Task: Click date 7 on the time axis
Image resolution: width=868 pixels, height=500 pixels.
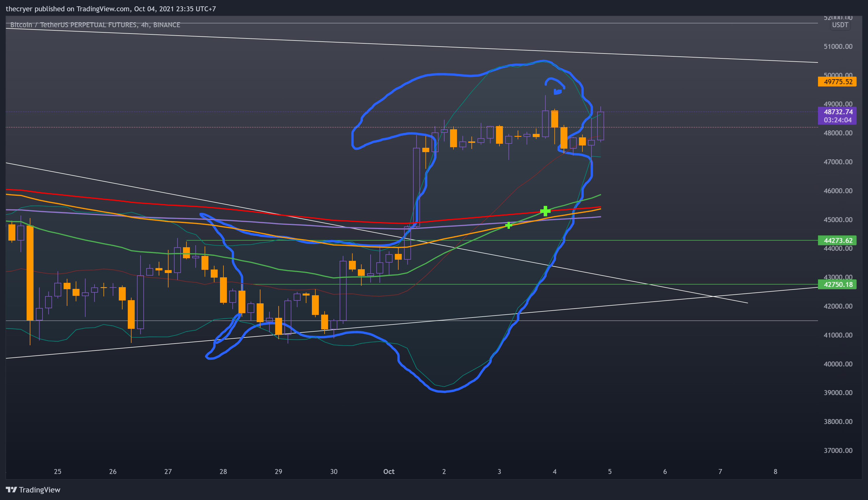Action: tap(720, 471)
